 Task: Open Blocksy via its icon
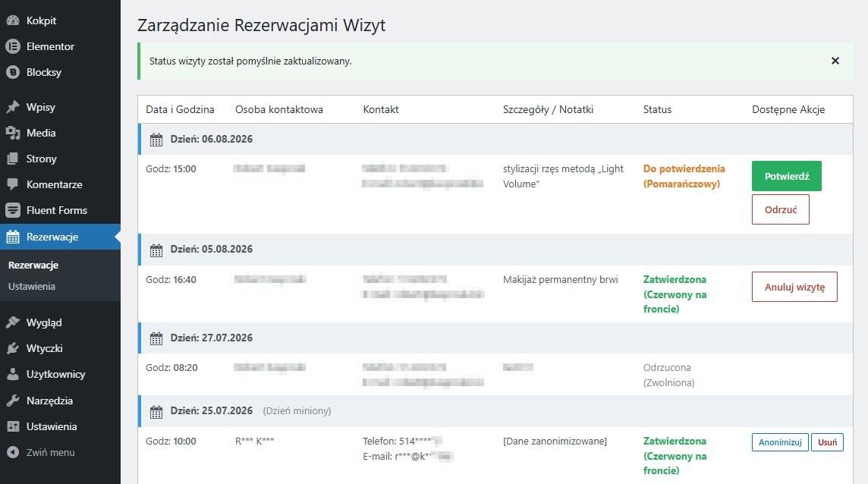coord(13,72)
